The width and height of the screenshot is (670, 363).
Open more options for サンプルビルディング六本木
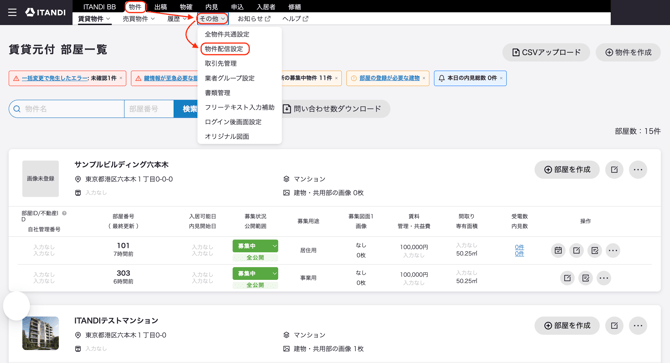[638, 170]
